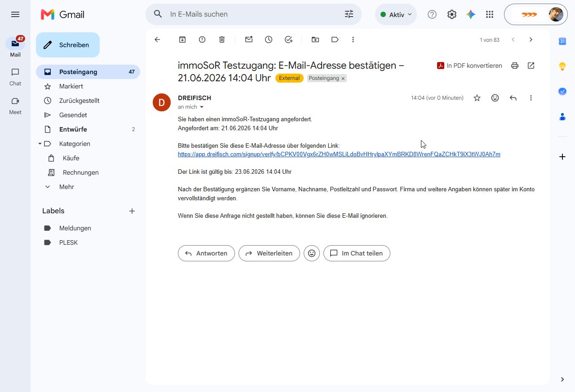575x392 pixels.
Task: Open Gesendet folder
Action: tap(88, 115)
